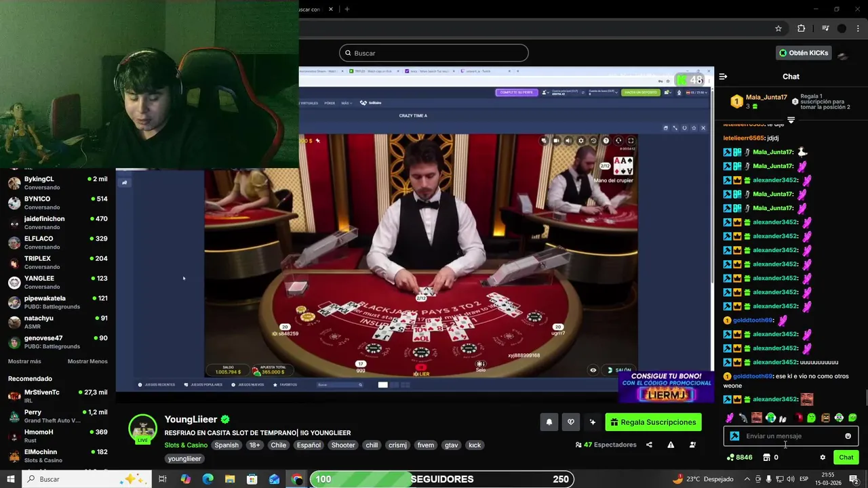868x488 pixels.
Task: Click Regala Suscripciones button
Action: (653, 422)
